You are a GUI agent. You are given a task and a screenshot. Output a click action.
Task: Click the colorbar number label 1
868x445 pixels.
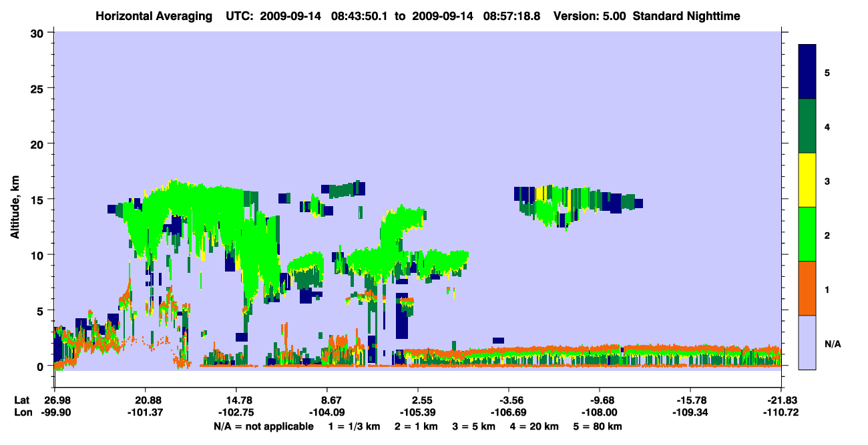click(x=827, y=289)
